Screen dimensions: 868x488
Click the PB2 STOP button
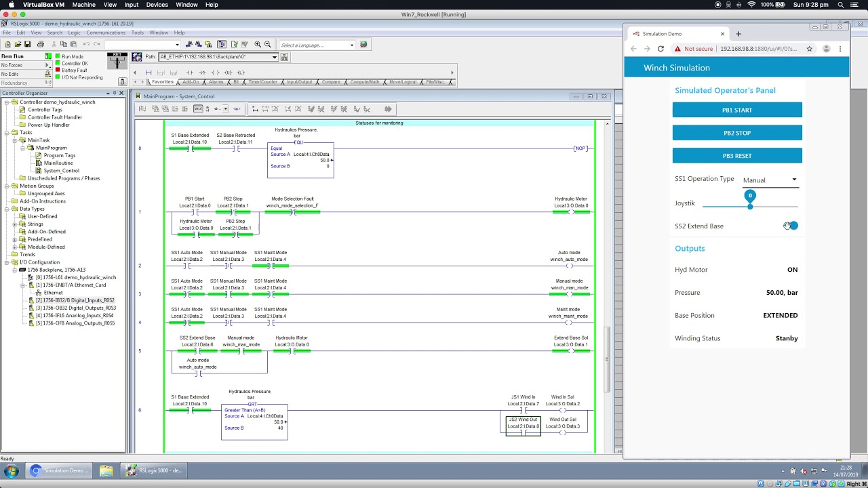click(737, 133)
